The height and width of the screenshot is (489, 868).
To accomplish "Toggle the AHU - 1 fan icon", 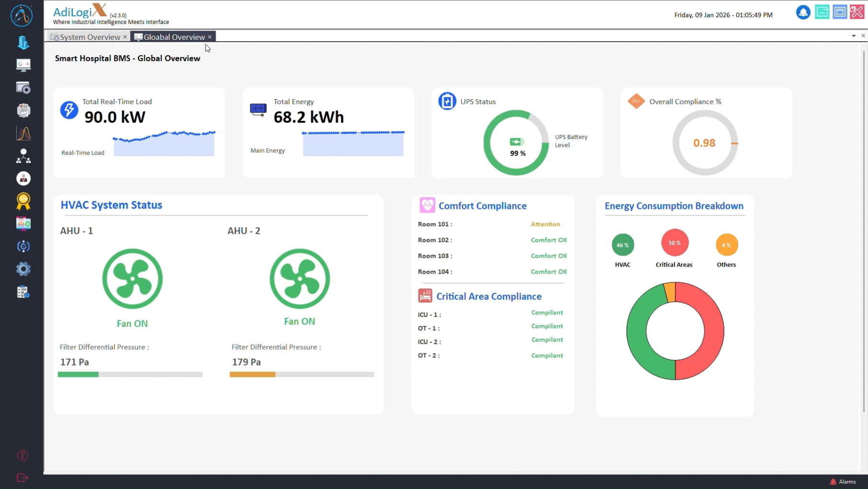I will [x=132, y=279].
